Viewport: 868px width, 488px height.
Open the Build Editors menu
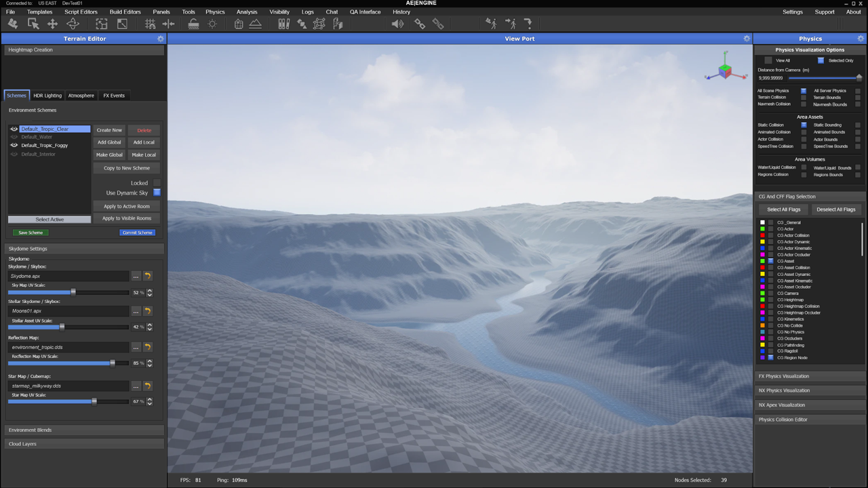(125, 12)
